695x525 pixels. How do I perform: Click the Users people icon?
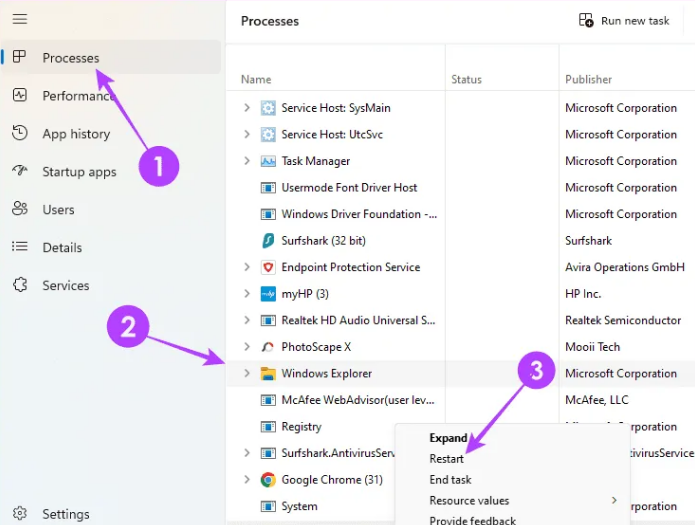pyautogui.click(x=20, y=208)
